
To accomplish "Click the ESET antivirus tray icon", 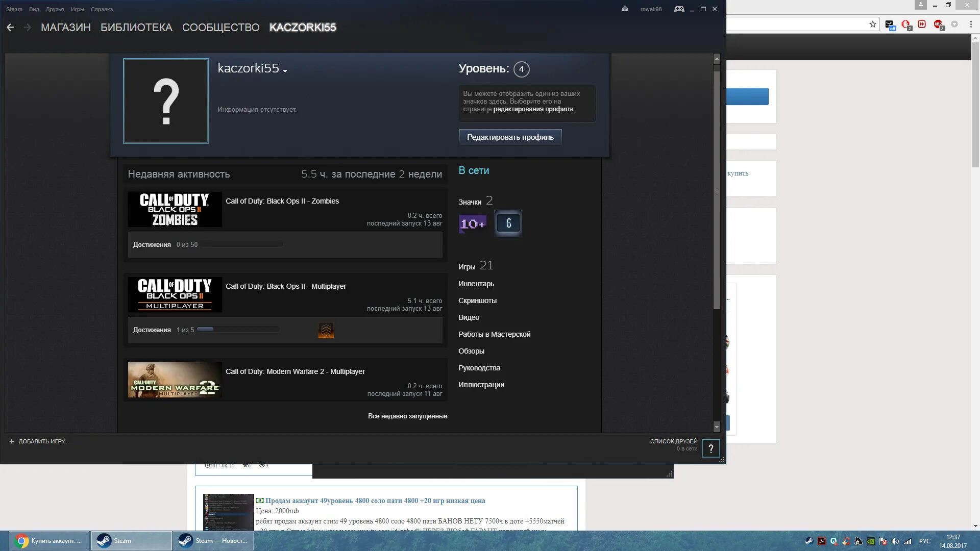I will [834, 541].
